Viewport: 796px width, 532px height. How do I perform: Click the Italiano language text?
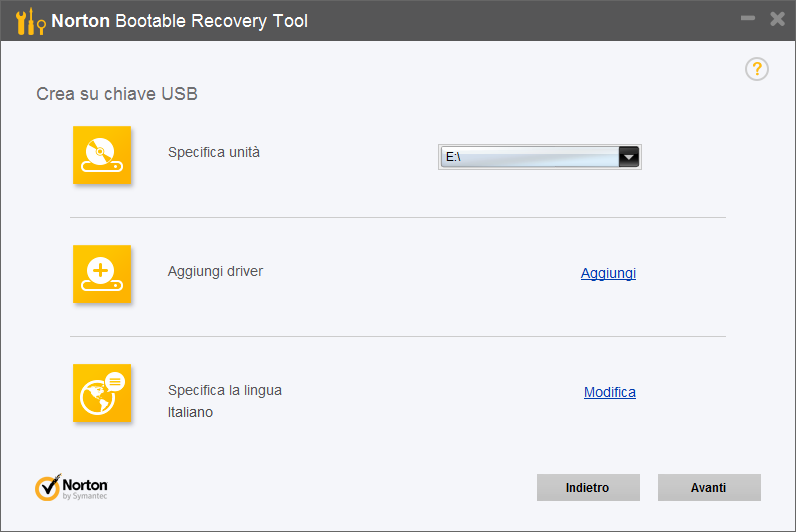(190, 412)
